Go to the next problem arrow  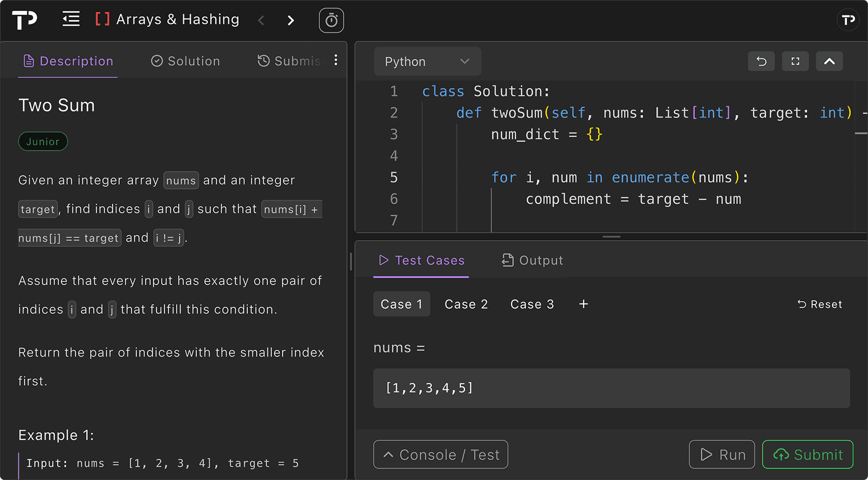(x=291, y=21)
